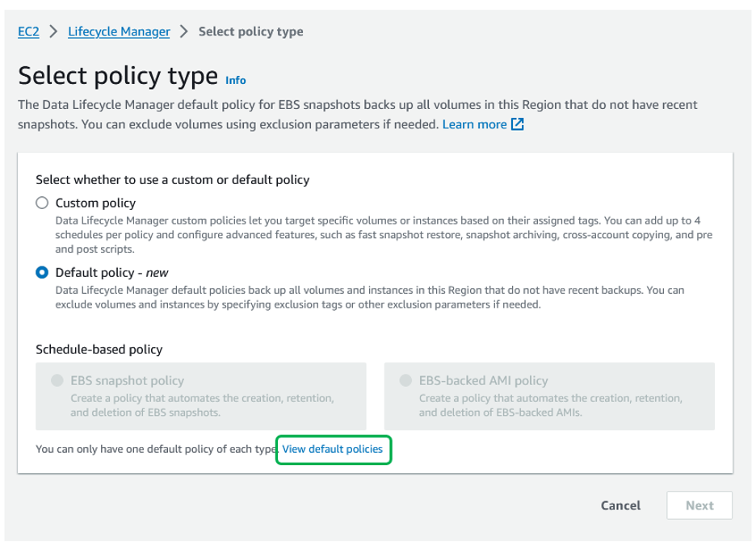The height and width of the screenshot is (549, 756).
Task: Click the Default policy label text
Action: [93, 272]
